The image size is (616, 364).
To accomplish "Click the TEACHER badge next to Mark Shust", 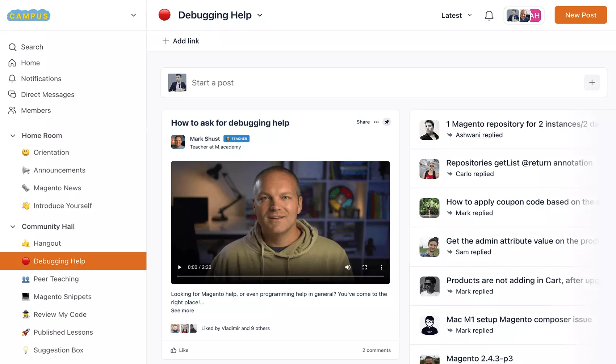I will (236, 139).
